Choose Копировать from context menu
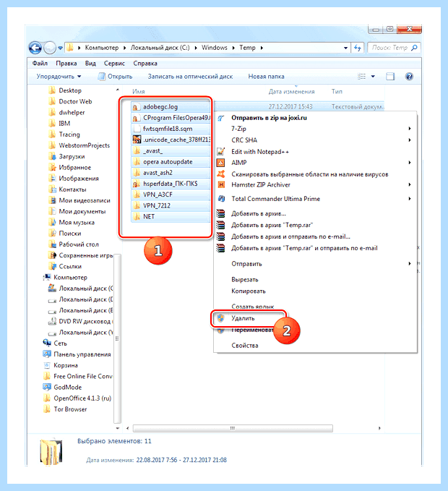Viewport: 448px width, 491px height. click(249, 291)
